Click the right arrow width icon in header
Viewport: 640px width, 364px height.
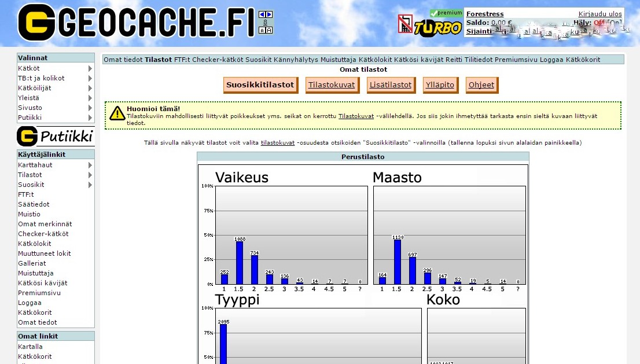pyautogui.click(x=269, y=14)
